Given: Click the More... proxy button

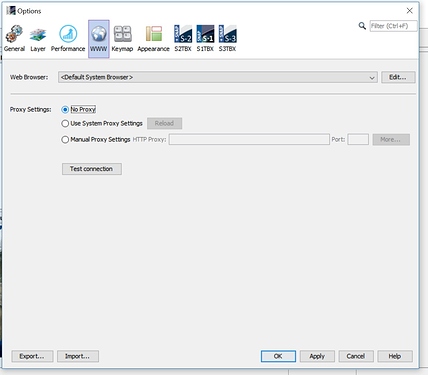Looking at the screenshot, I should [391, 140].
